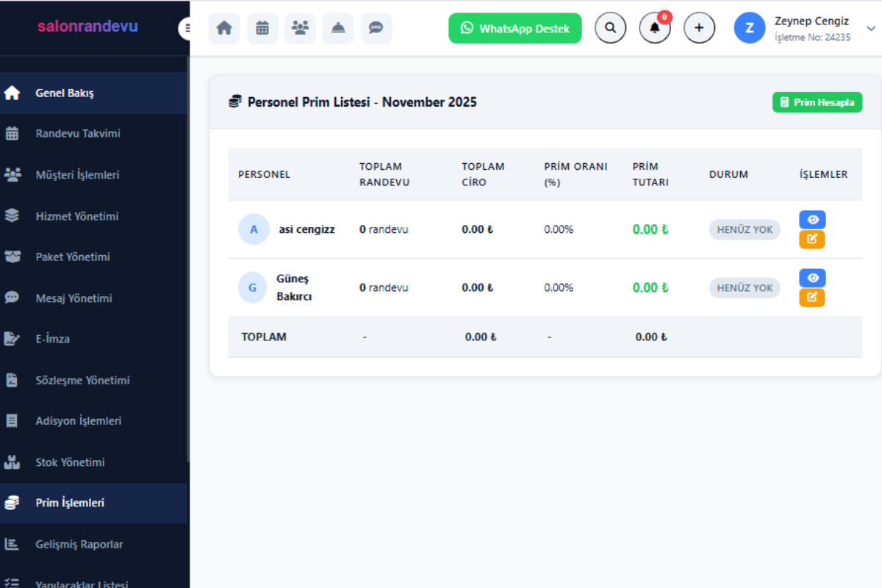The image size is (882, 588).
Task: Go to Stok Yönetimi in sidebar
Action: 70,462
